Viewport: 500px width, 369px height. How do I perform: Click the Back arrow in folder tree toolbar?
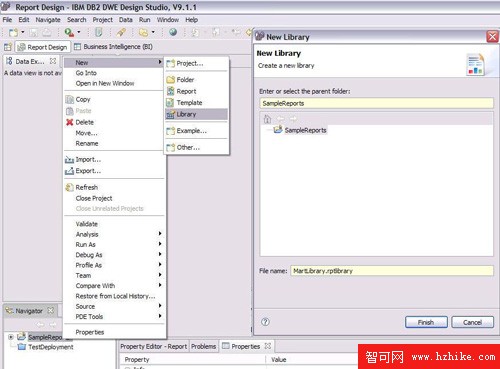(281, 119)
